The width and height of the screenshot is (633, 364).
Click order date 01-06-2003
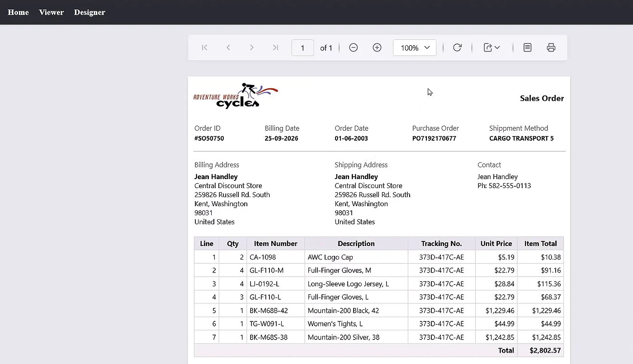coord(351,138)
